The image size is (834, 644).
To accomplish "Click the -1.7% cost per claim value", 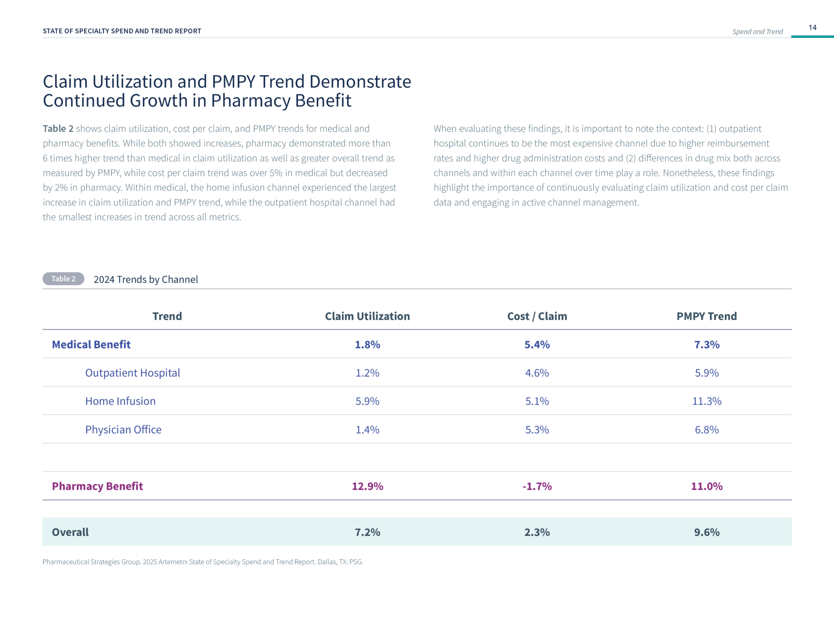I will click(537, 486).
